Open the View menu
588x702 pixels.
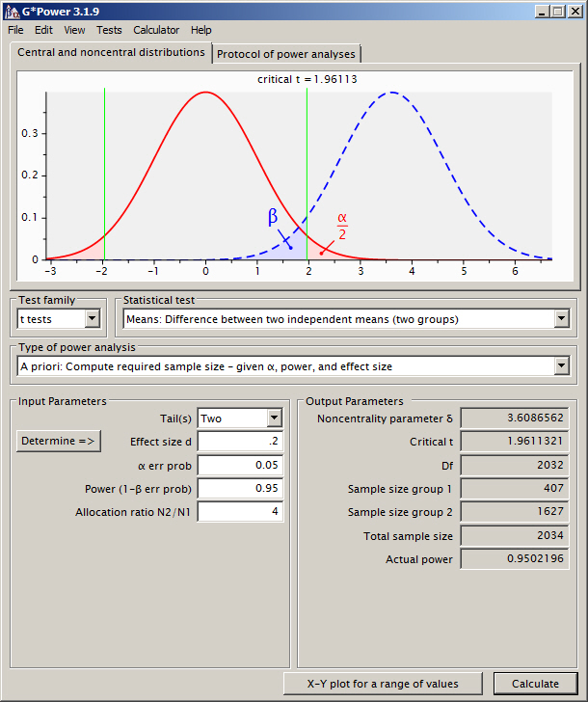click(x=74, y=30)
